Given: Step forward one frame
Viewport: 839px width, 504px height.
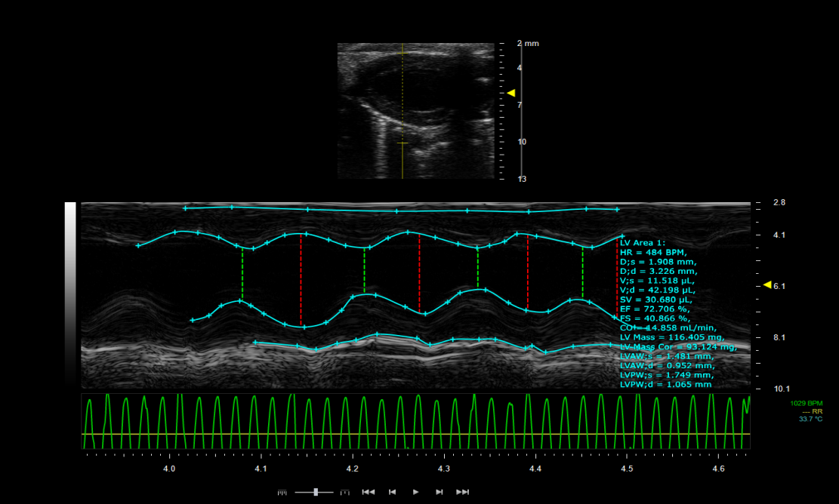Looking at the screenshot, I should (439, 492).
